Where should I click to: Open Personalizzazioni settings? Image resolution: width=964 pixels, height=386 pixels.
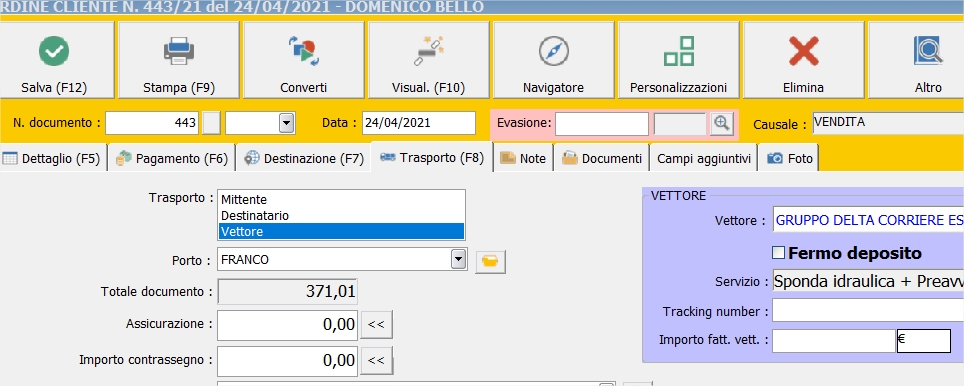678,60
